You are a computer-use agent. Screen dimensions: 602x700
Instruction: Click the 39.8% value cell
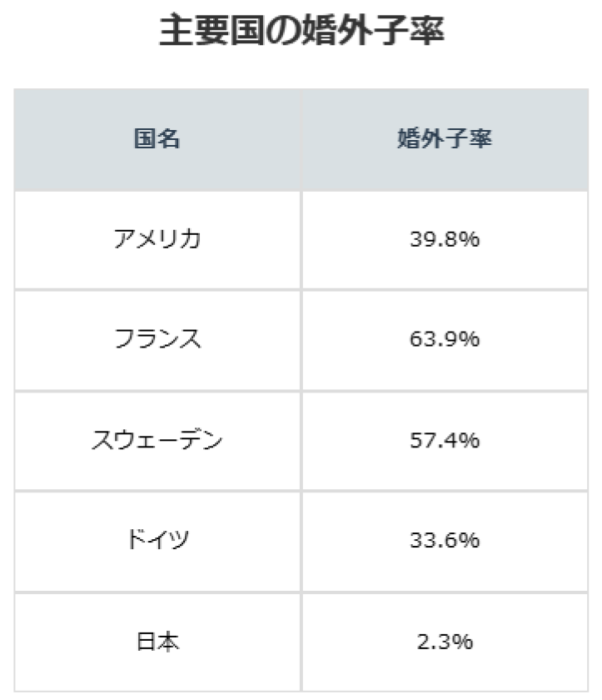pyautogui.click(x=445, y=240)
